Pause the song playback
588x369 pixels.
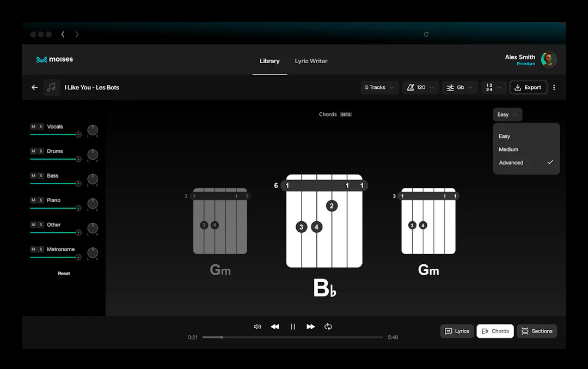pos(293,326)
